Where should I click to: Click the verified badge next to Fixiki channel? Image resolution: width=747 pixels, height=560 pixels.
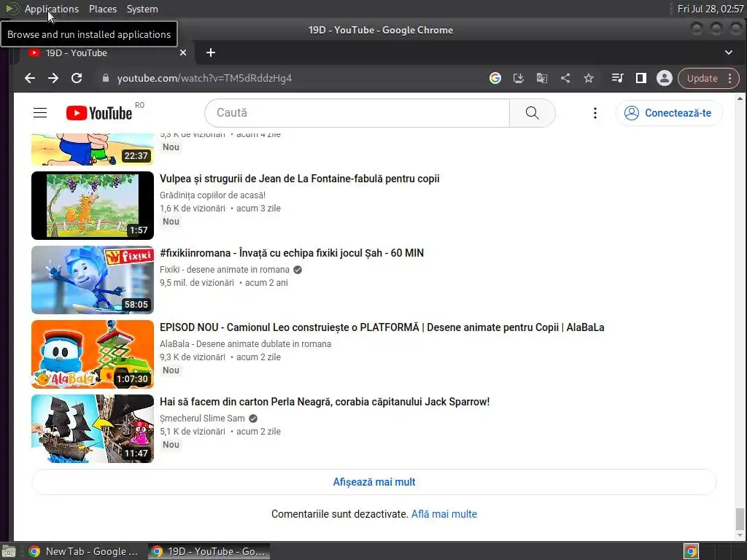click(x=298, y=270)
